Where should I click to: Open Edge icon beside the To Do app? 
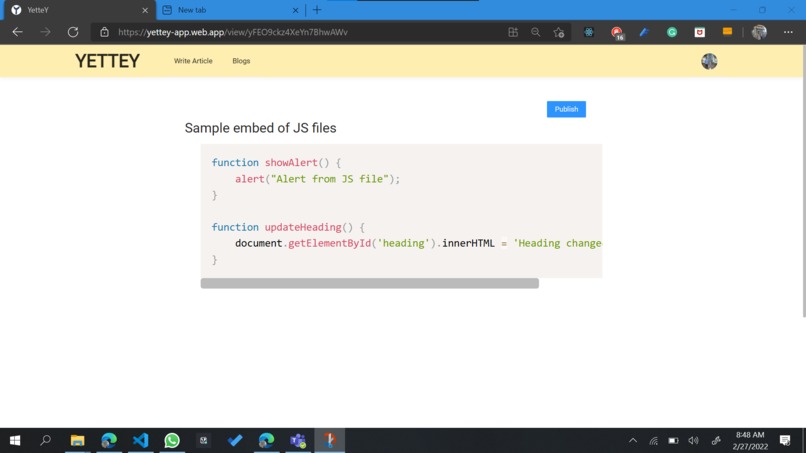click(x=266, y=441)
